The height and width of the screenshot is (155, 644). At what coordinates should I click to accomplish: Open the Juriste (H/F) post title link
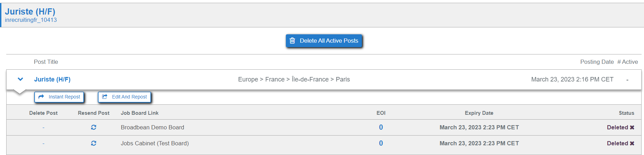point(52,79)
